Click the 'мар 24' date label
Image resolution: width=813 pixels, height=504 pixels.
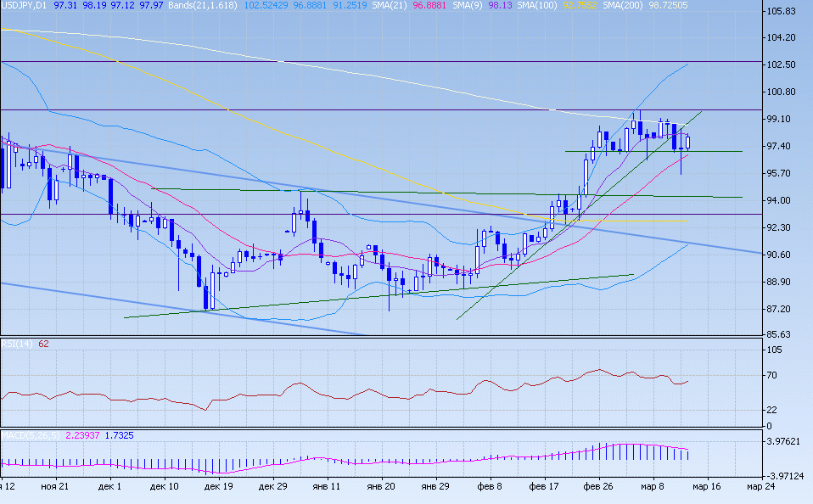[760, 487]
